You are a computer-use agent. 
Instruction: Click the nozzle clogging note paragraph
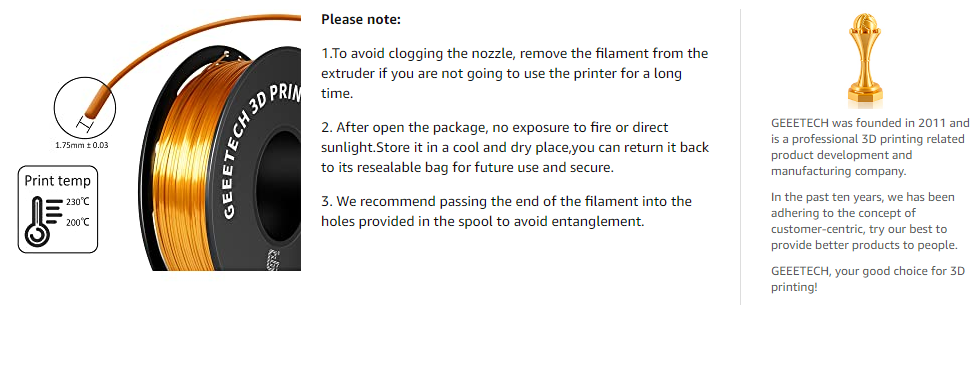514,74
